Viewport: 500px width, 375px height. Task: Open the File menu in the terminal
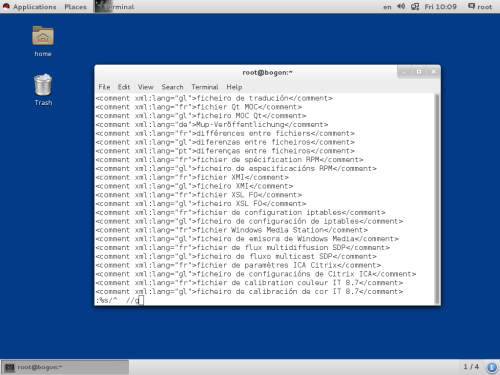(x=104, y=87)
